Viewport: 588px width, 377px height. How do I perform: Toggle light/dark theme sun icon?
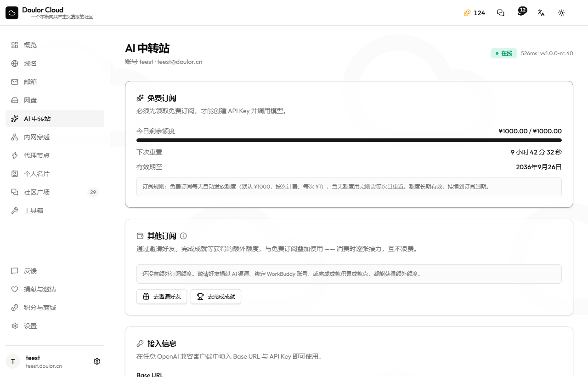click(x=561, y=13)
